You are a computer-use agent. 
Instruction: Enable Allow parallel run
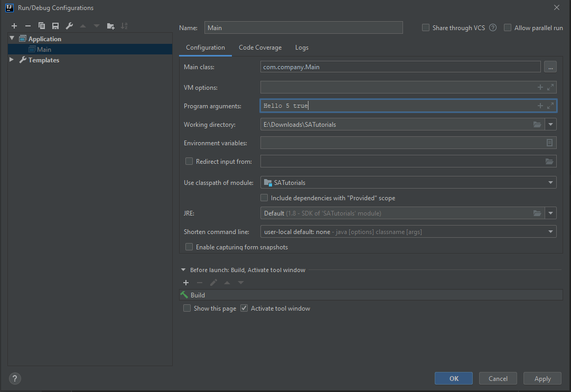508,27
